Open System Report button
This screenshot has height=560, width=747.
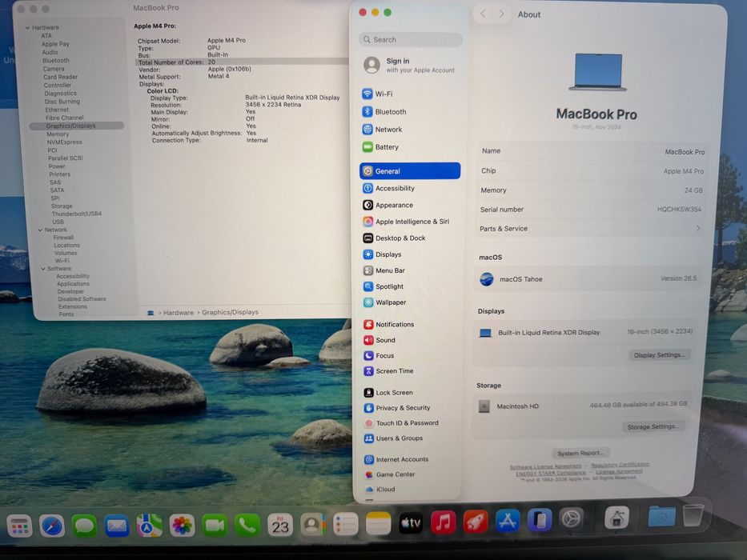(580, 453)
